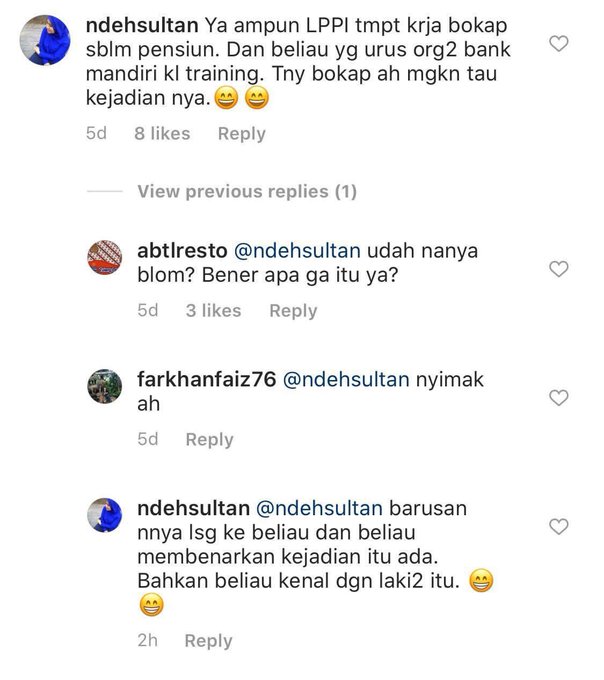This screenshot has height=680, width=604.
Task: Open farkhanfaiz76 username link
Action: pos(206,379)
